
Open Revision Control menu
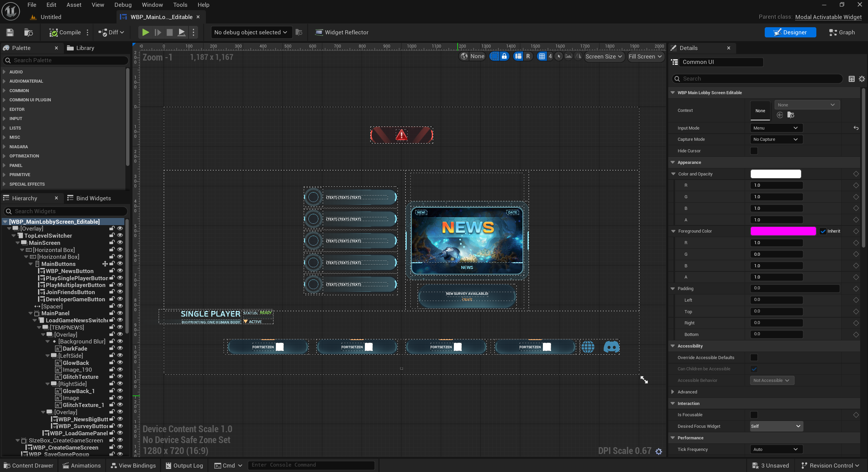coord(830,466)
